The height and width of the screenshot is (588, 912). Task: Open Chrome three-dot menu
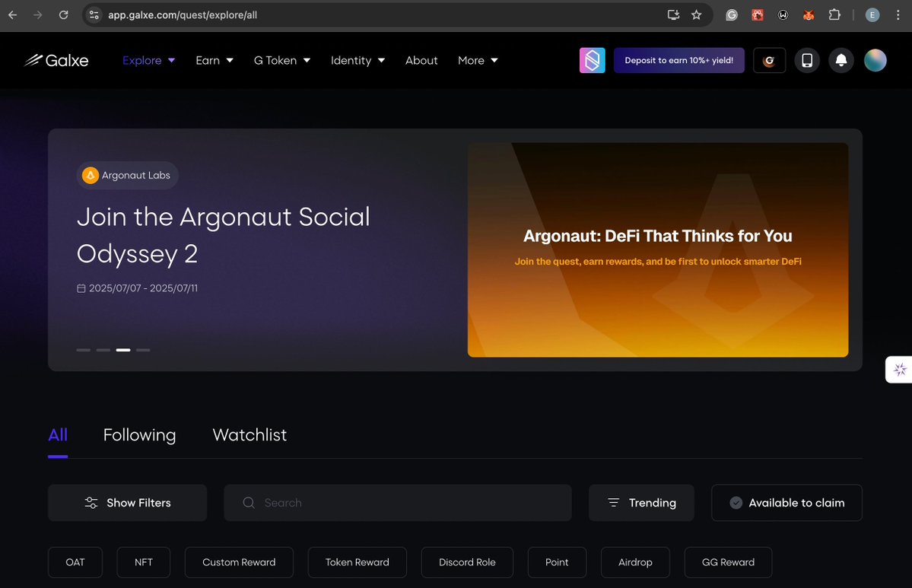pos(898,15)
